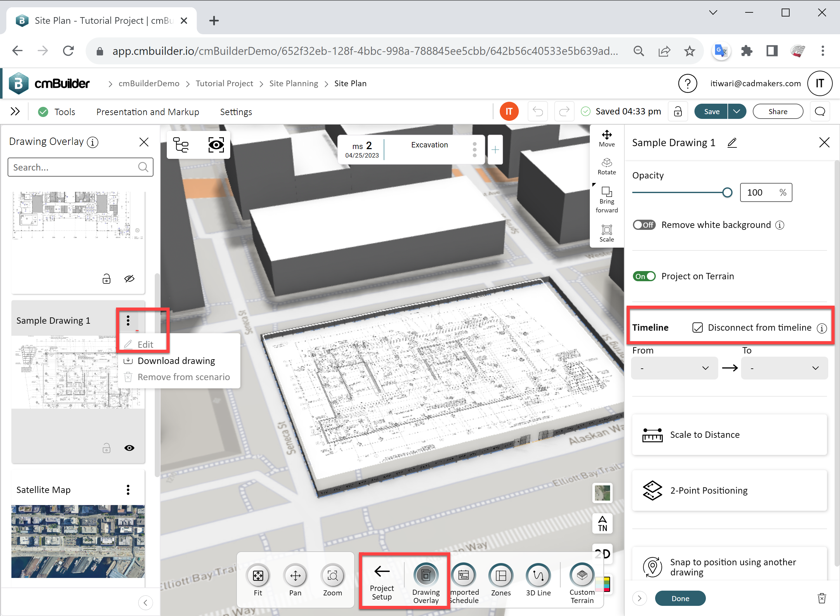Viewport: 840px width, 616px height.
Task: Enable Remove white background
Action: pyautogui.click(x=644, y=224)
